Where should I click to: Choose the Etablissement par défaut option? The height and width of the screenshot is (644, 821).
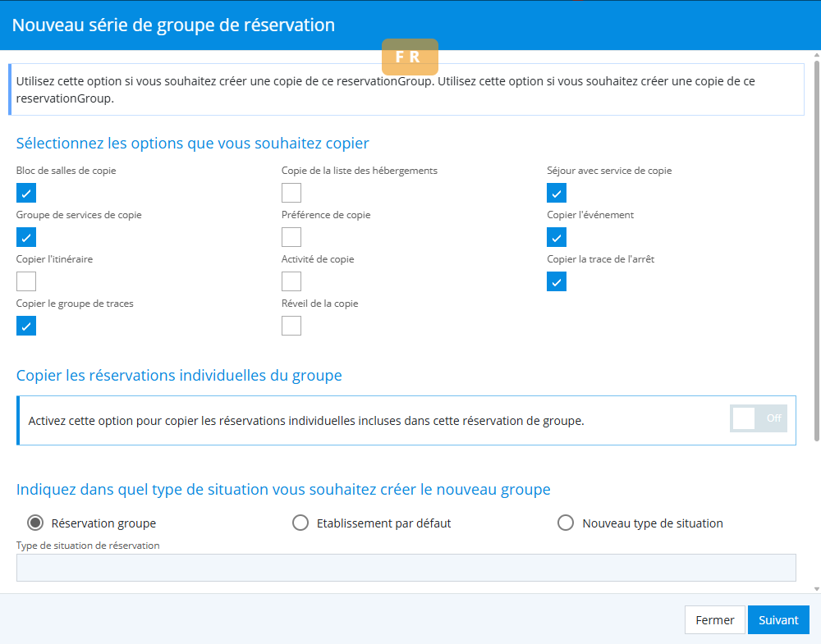click(x=300, y=523)
